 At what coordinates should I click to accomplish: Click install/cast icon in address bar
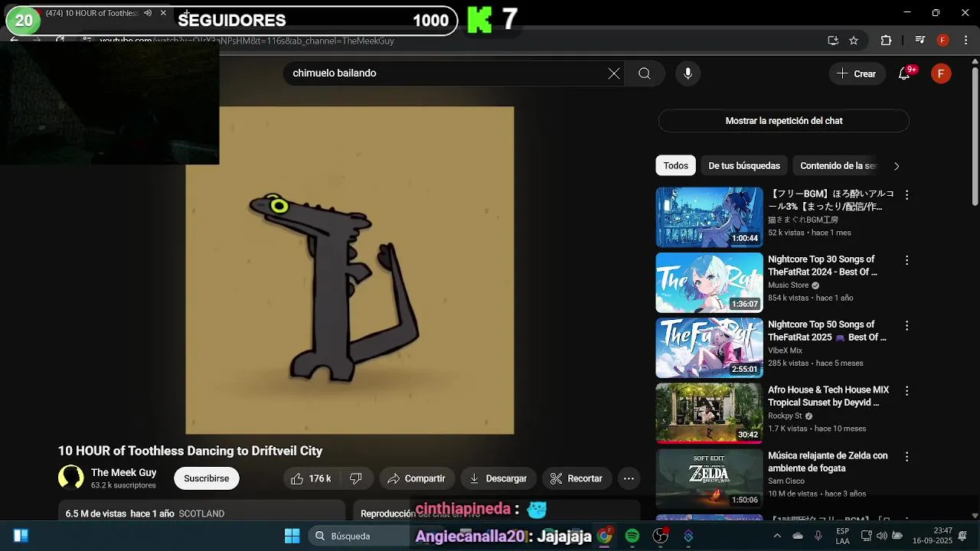coord(833,41)
